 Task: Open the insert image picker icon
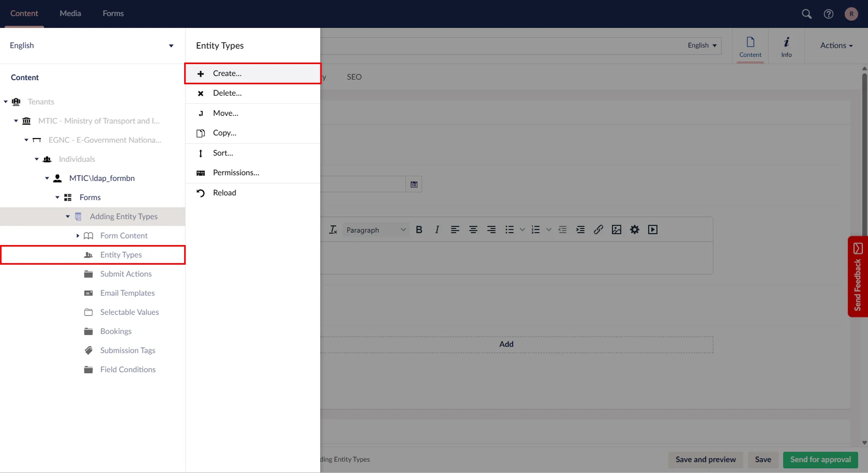tap(616, 230)
